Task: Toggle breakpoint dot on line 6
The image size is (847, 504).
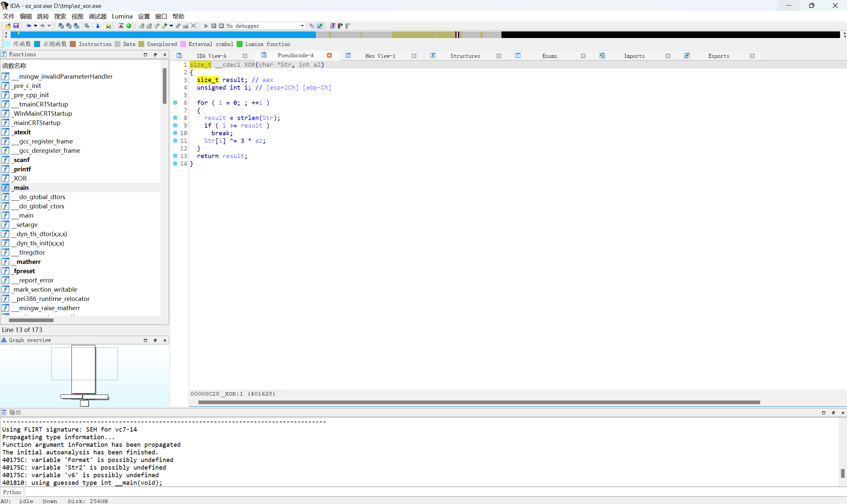Action: 175,103
